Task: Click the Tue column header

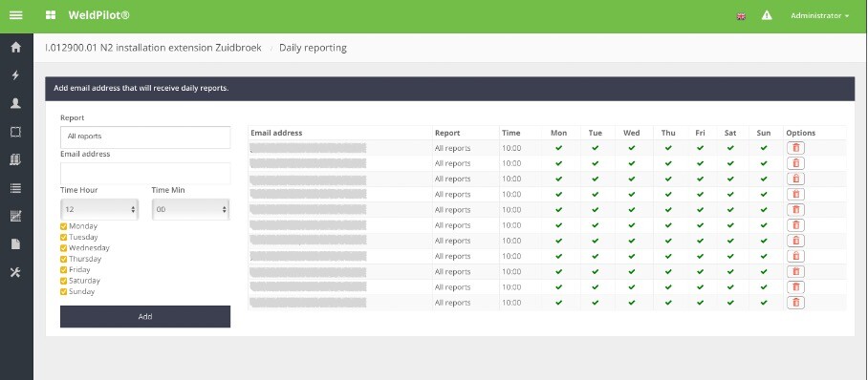Action: click(x=596, y=133)
